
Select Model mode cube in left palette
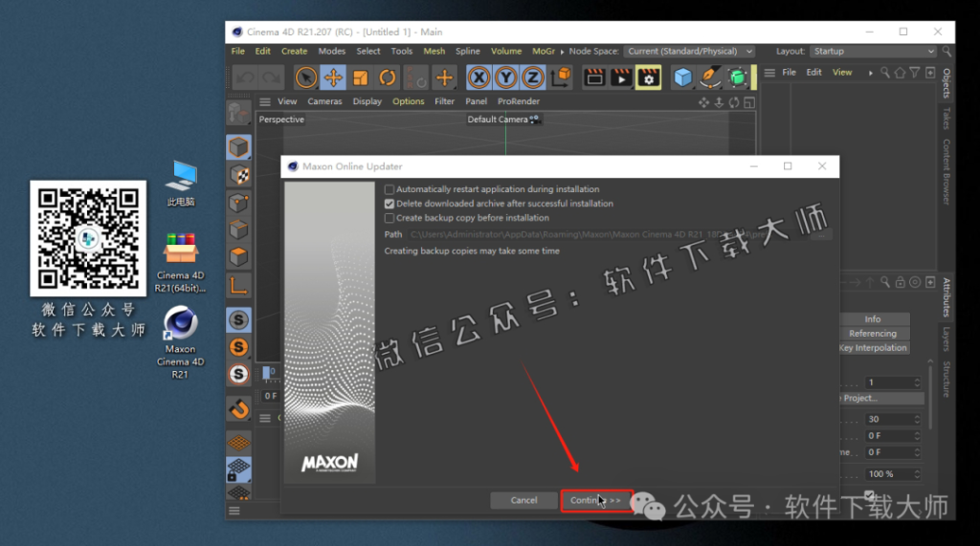tap(238, 147)
